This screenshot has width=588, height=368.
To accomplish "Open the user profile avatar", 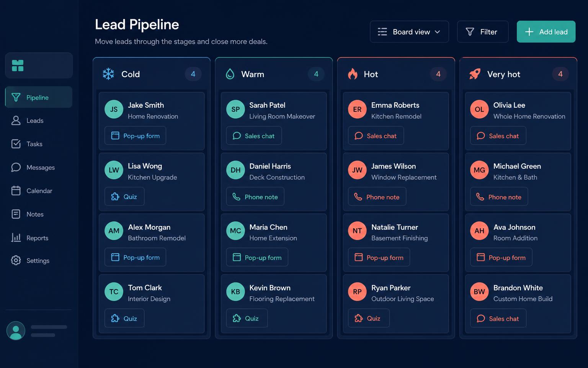I will (16, 330).
